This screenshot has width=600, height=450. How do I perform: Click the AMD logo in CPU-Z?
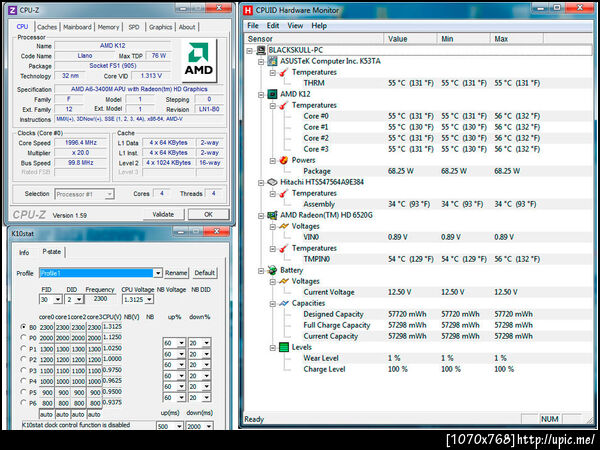pos(199,61)
